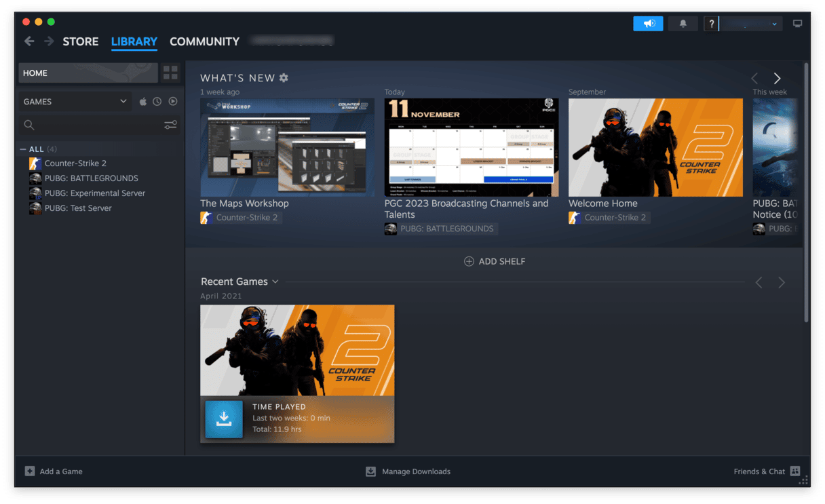Click ADD SHELF button
Viewport: 825px width, 504px height.
coord(494,261)
